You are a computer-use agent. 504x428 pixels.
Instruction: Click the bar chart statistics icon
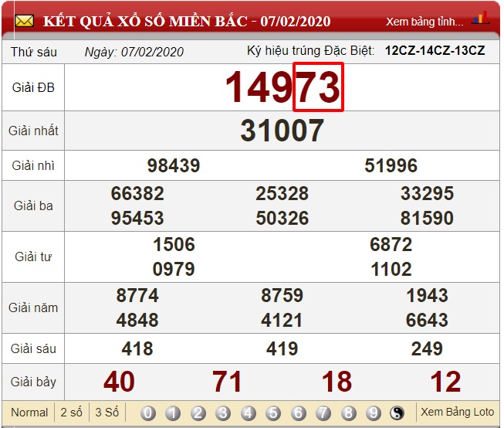[480, 19]
